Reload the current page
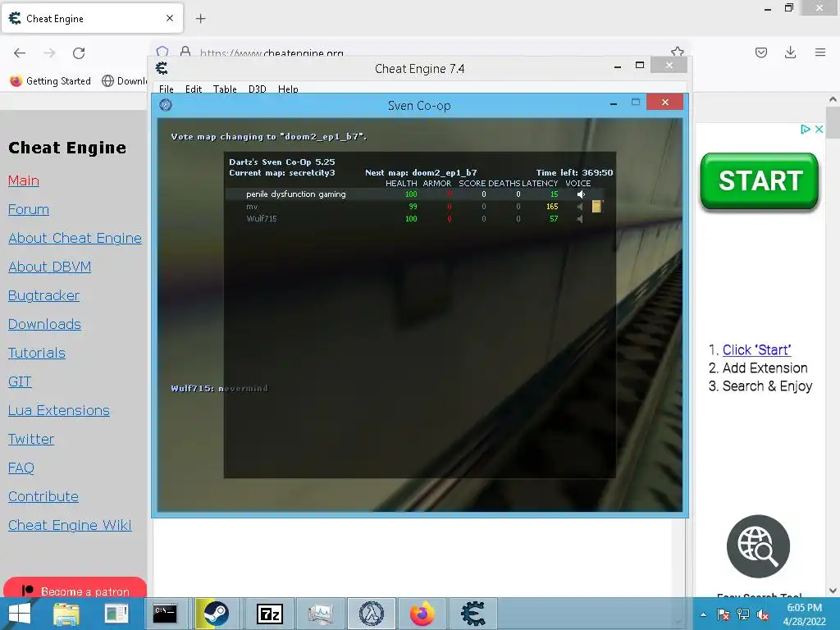 [x=79, y=52]
